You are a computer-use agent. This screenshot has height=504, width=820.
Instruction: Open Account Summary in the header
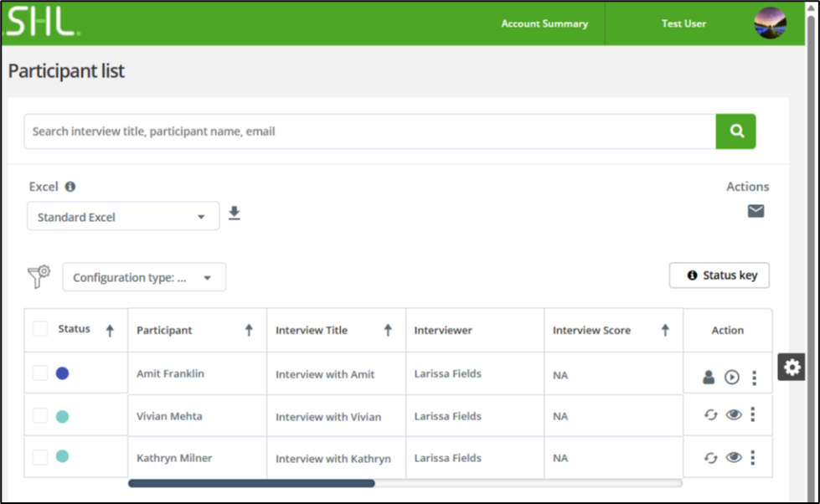(544, 23)
